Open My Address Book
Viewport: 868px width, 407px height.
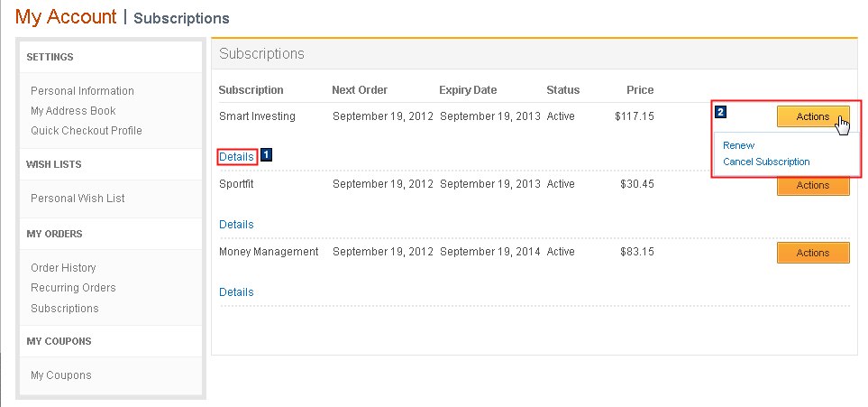(x=73, y=111)
